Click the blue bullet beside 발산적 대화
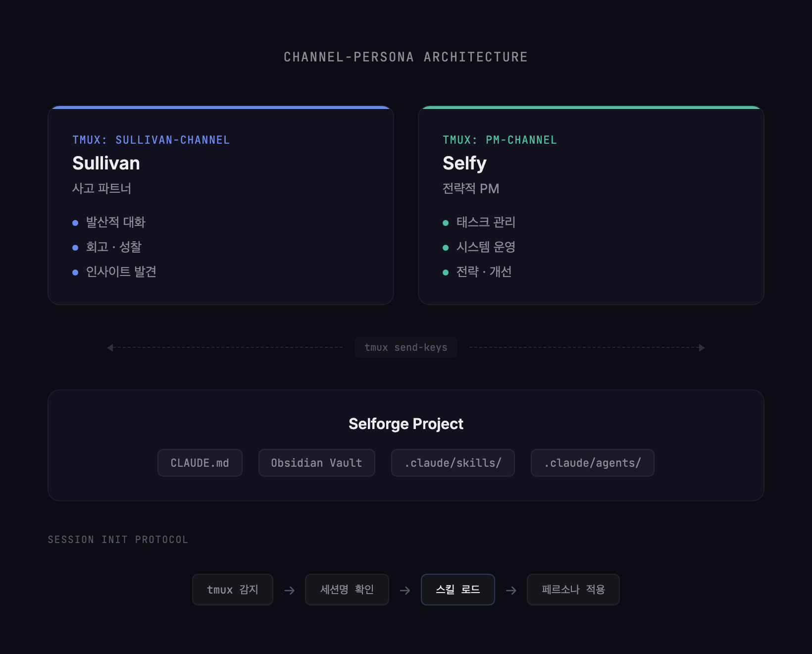The image size is (812, 654). click(x=75, y=223)
